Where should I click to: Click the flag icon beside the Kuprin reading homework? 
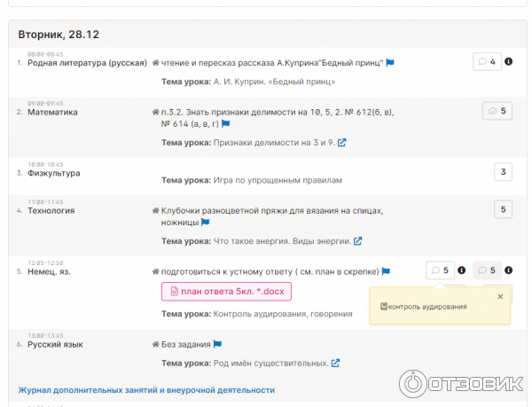pyautogui.click(x=390, y=63)
